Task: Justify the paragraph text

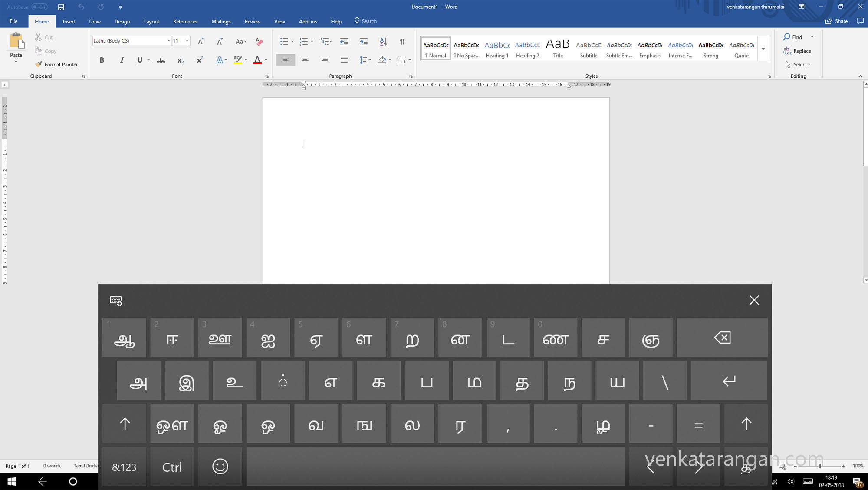Action: click(344, 60)
